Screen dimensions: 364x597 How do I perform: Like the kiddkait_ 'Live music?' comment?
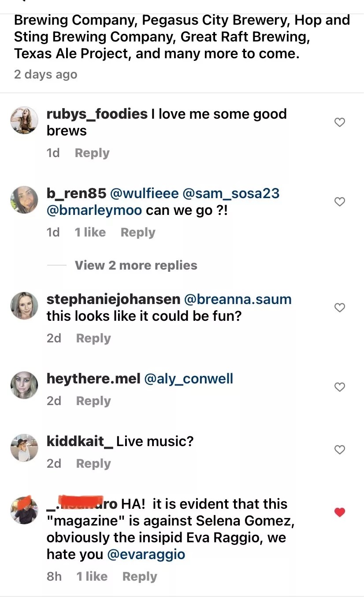click(339, 450)
